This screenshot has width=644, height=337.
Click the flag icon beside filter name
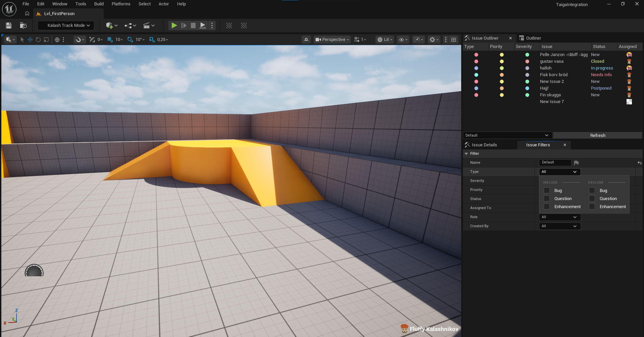[576, 163]
